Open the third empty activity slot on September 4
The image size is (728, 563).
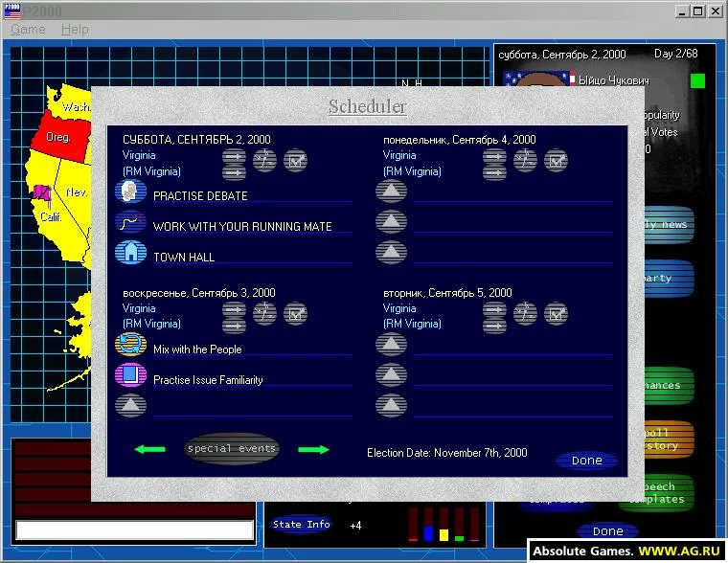pyautogui.click(x=392, y=253)
